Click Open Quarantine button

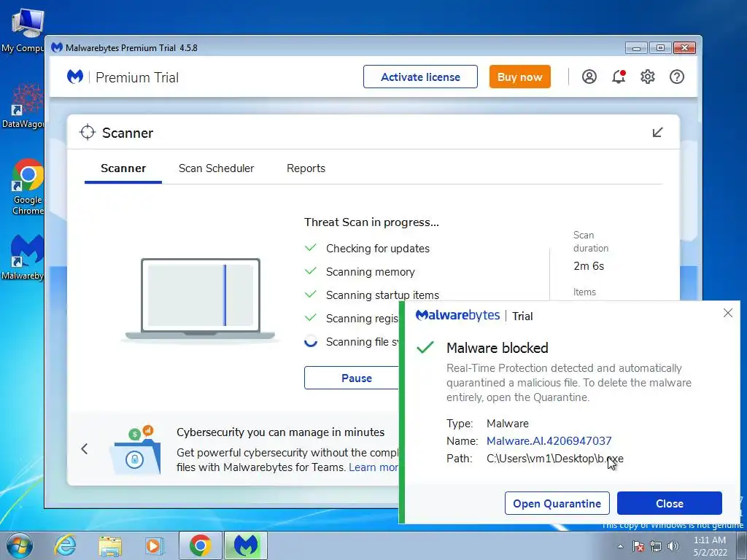(x=557, y=503)
